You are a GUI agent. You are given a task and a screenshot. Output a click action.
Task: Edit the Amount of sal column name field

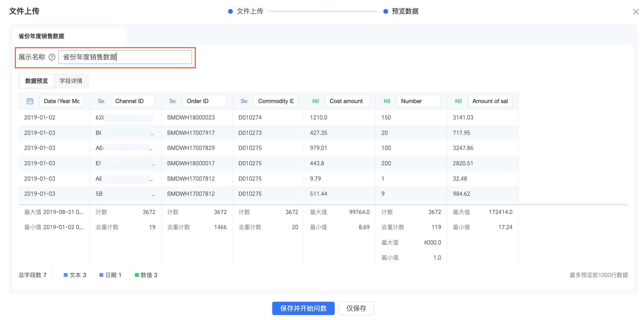point(490,101)
